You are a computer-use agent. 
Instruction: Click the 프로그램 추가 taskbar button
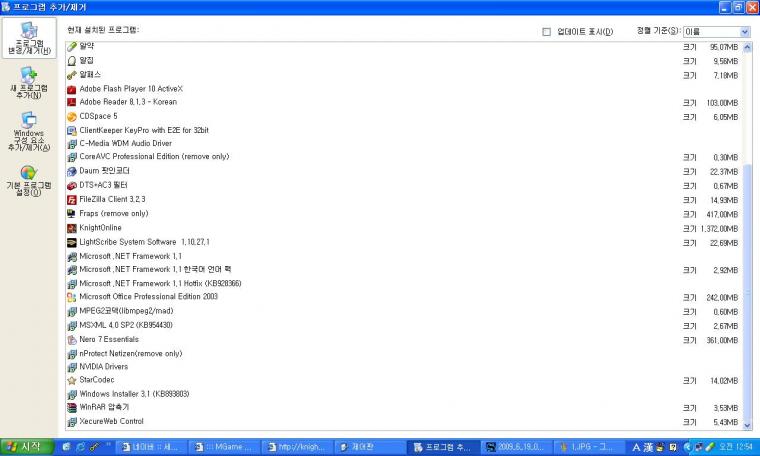coord(442,447)
